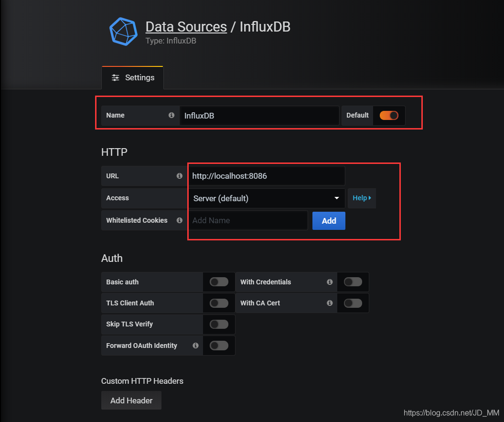
Task: Show info tooltip for Whitelisted Cookies
Action: click(179, 220)
